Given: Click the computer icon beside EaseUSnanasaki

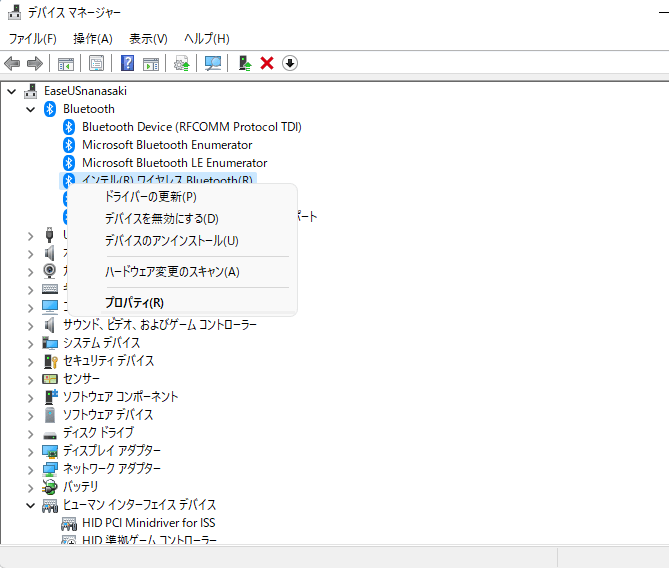Looking at the screenshot, I should [x=30, y=91].
